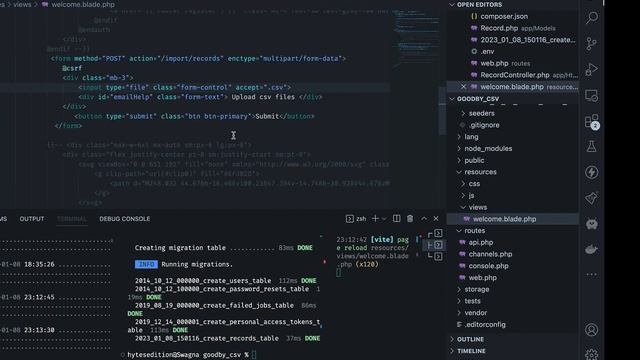Close welcome.blade.php in Open Editors

tap(463, 87)
